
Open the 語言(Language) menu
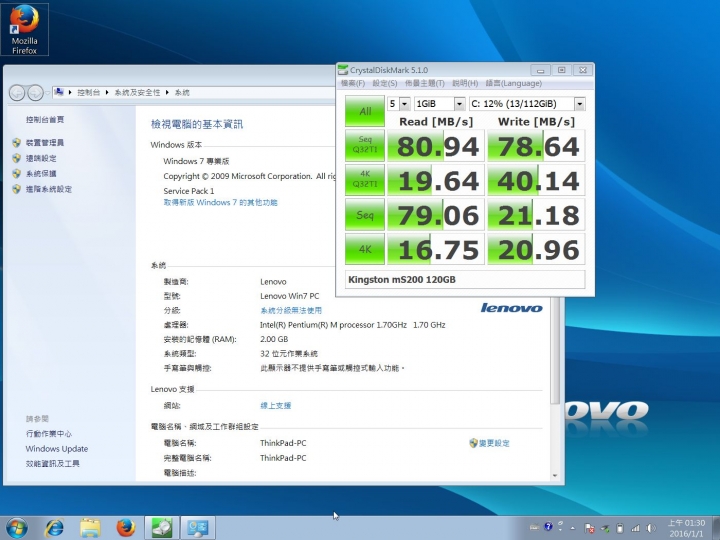coord(514,83)
